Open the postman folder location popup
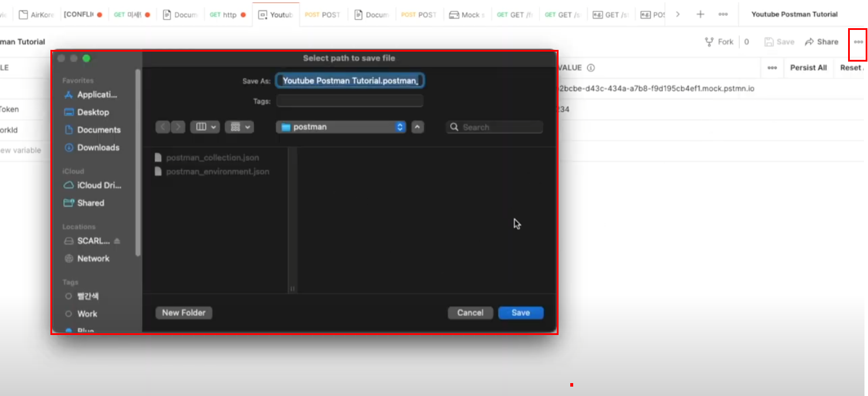This screenshot has width=868, height=396. (341, 127)
